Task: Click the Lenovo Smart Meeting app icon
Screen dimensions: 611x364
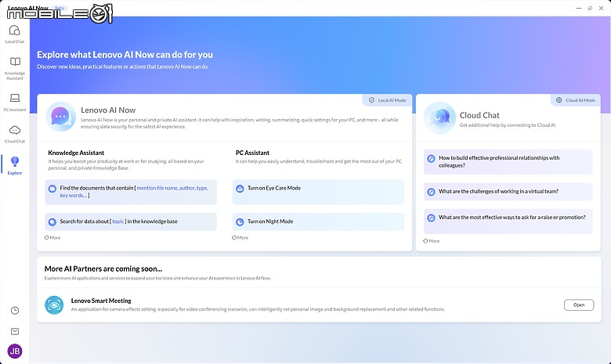Action: [54, 305]
